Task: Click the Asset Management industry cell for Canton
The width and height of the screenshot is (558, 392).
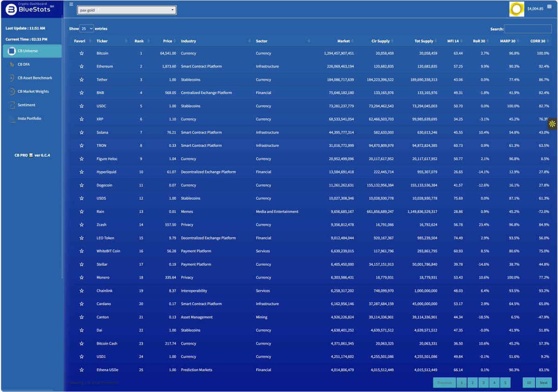Action: pyautogui.click(x=197, y=317)
